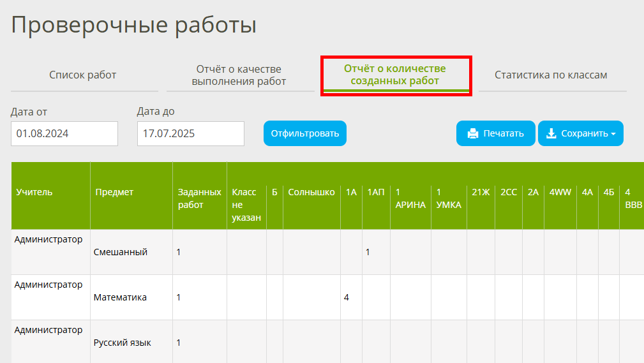Click the 1АП value in Смешанный row
The image size is (644, 363).
coord(368,252)
